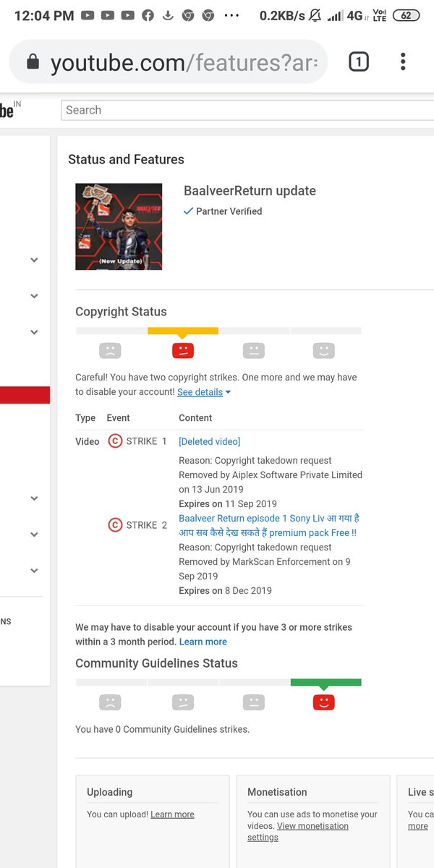Open the BaalveerReturn update channel thumbnail
The height and width of the screenshot is (868, 434).
click(x=119, y=226)
